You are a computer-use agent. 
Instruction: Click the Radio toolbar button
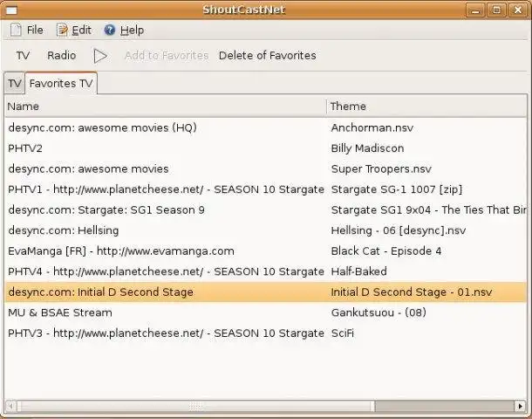tap(61, 55)
